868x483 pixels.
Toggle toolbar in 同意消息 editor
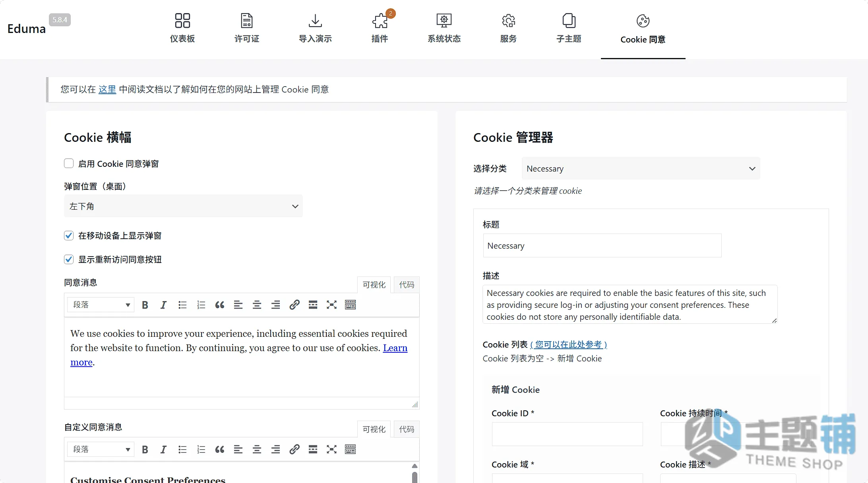(350, 305)
